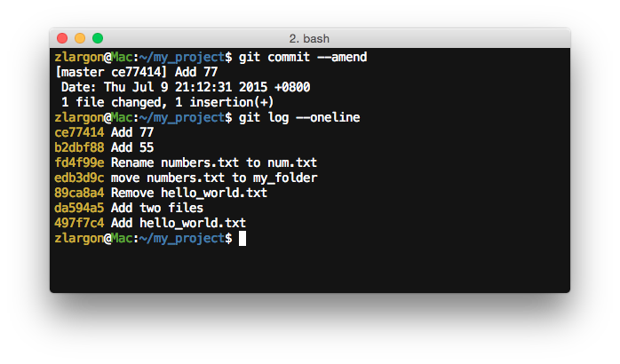Close the bash terminal window
620x364 pixels.
[62, 38]
